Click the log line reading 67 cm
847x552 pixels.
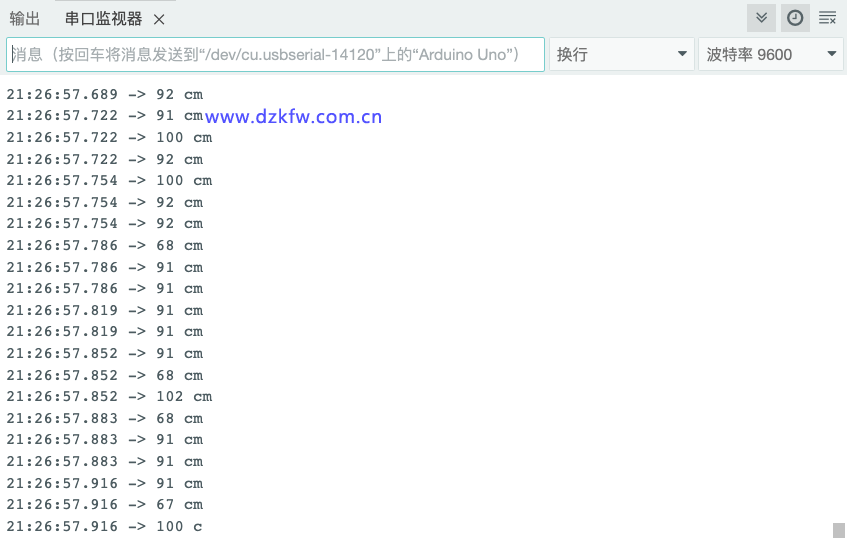(104, 504)
